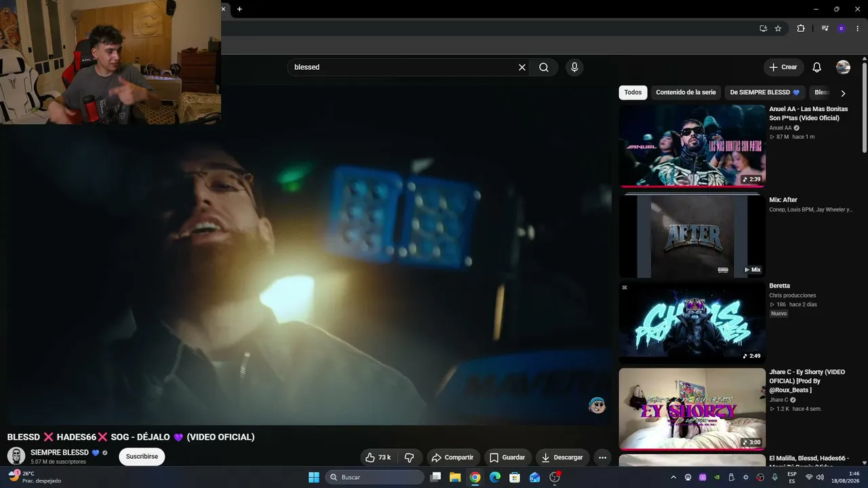This screenshot has height=488, width=868.
Task: Click the Anuel AA video title
Action: pos(808,113)
